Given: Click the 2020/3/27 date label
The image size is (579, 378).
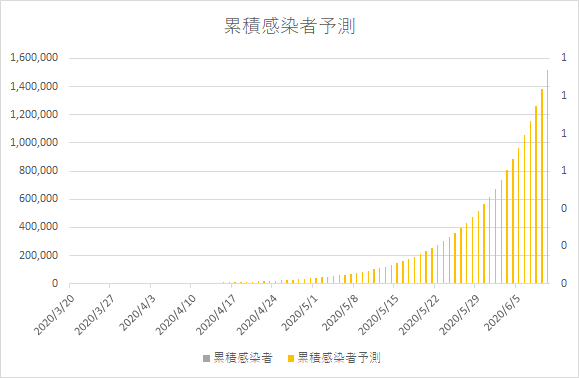Looking at the screenshot, I should (x=95, y=315).
